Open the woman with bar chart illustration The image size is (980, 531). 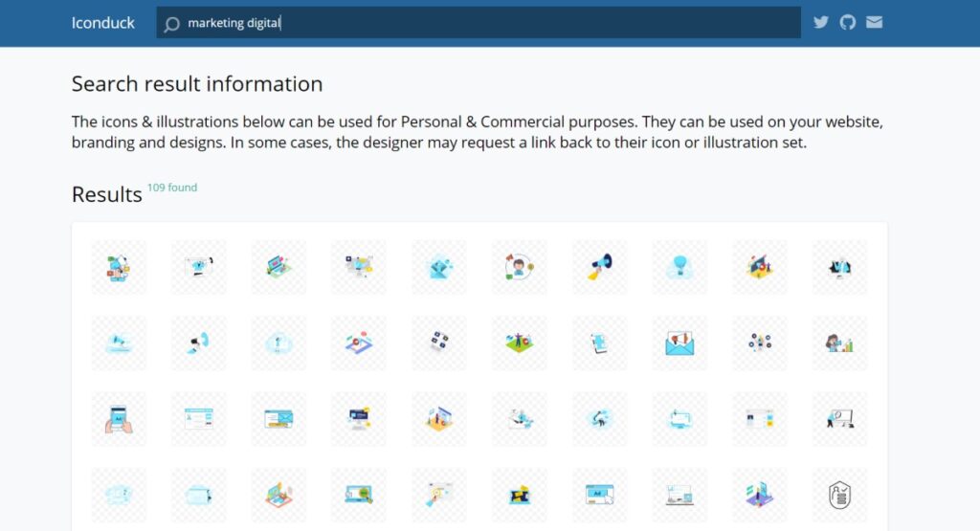(x=839, y=343)
